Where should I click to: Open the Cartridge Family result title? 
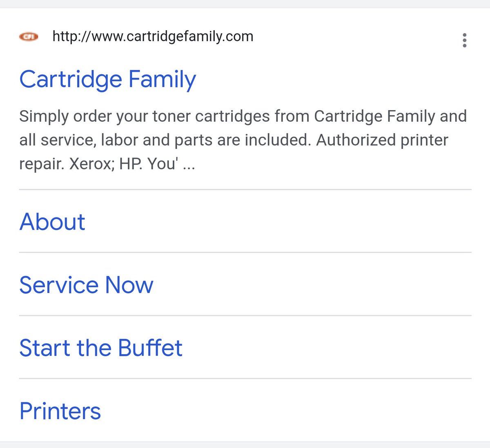click(108, 80)
